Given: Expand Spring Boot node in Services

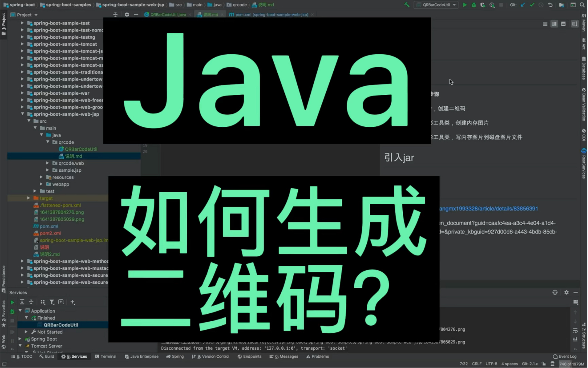Looking at the screenshot, I should pos(20,339).
